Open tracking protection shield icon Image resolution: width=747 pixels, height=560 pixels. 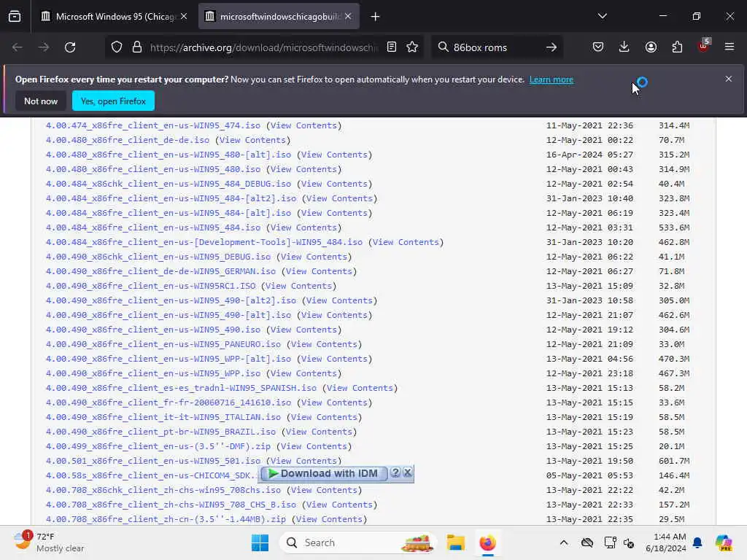coord(117,47)
